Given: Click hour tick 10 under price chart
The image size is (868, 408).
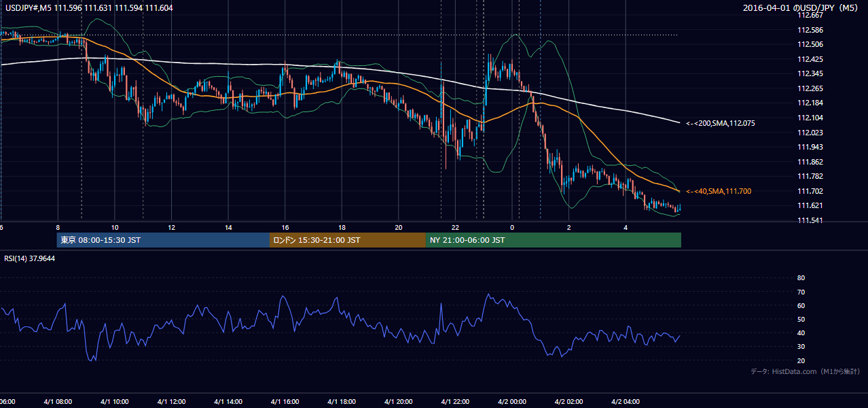Looking at the screenshot, I should pos(115,228).
